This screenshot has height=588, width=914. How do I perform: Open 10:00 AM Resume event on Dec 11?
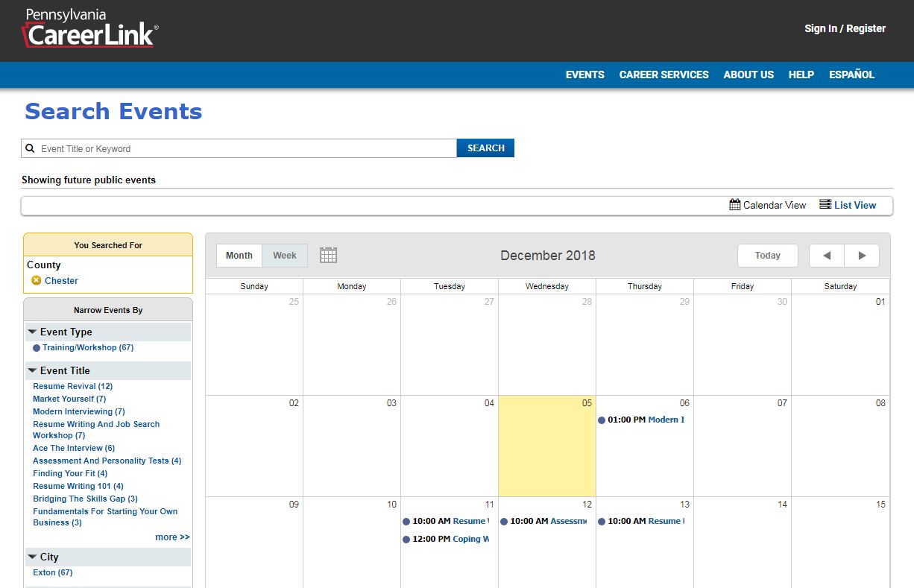(x=446, y=521)
